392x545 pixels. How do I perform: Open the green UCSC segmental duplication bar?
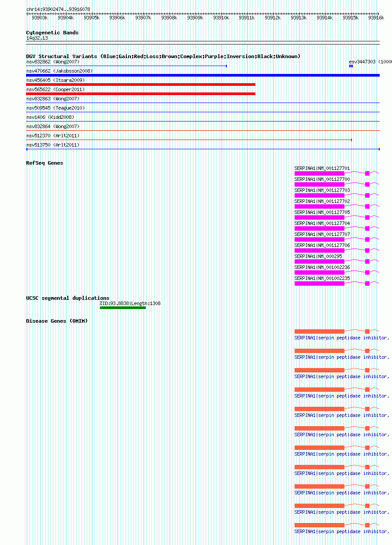coord(123,308)
